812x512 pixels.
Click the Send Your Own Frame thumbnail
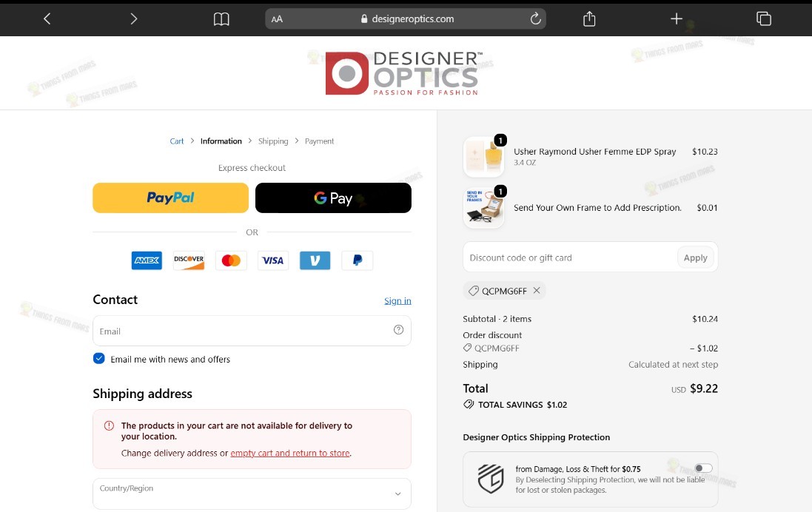point(483,208)
